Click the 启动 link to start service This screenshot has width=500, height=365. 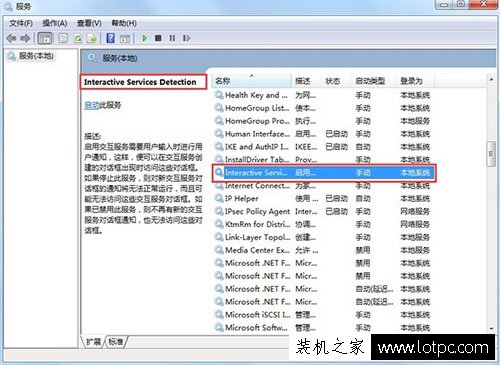(x=91, y=105)
